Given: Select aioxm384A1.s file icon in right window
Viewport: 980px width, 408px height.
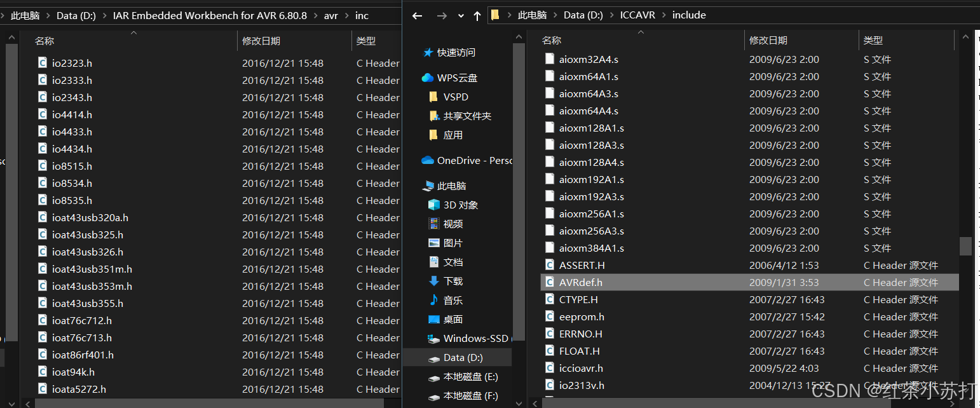Looking at the screenshot, I should point(550,247).
